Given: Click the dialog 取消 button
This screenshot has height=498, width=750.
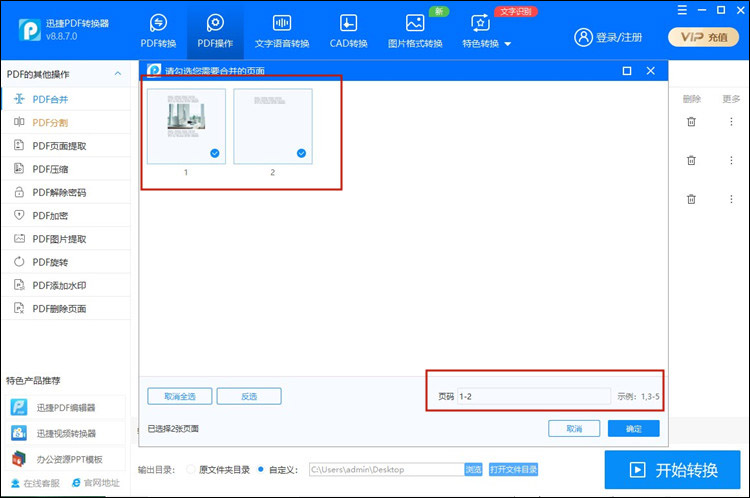Looking at the screenshot, I should pyautogui.click(x=574, y=429).
